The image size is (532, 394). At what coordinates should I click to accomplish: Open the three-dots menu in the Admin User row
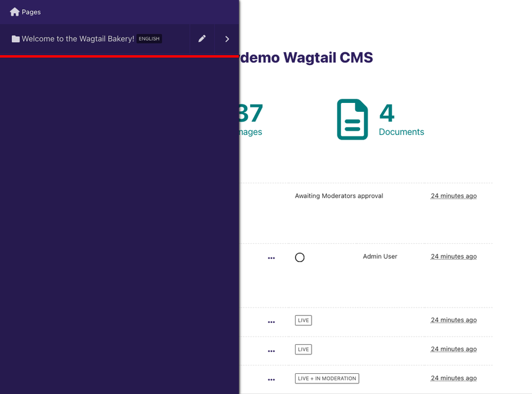coord(271,258)
